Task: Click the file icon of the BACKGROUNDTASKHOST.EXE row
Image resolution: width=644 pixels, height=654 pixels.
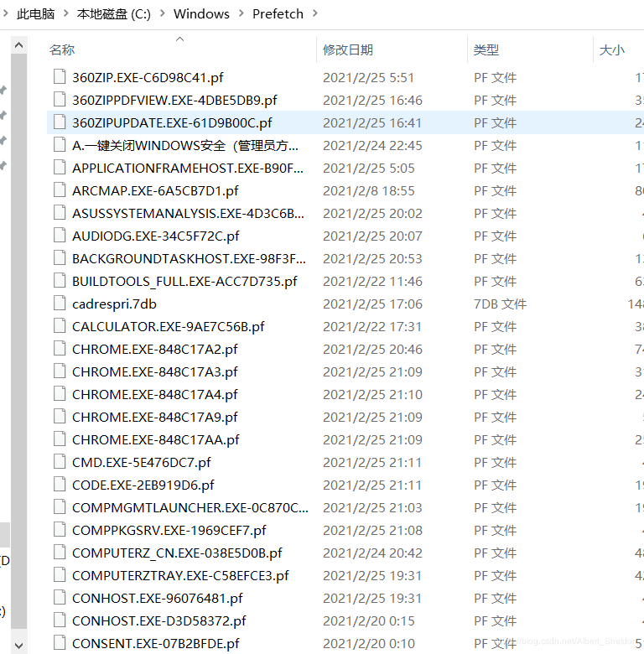Action: pos(60,257)
